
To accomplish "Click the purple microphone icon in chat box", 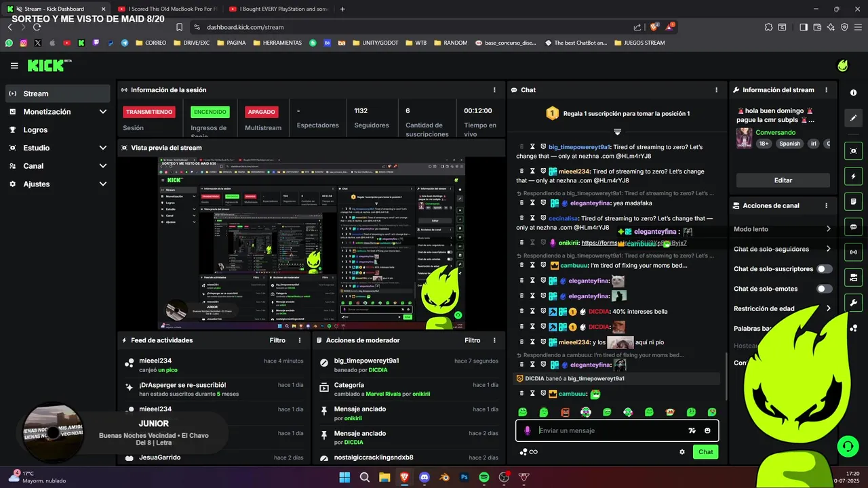I will (527, 430).
